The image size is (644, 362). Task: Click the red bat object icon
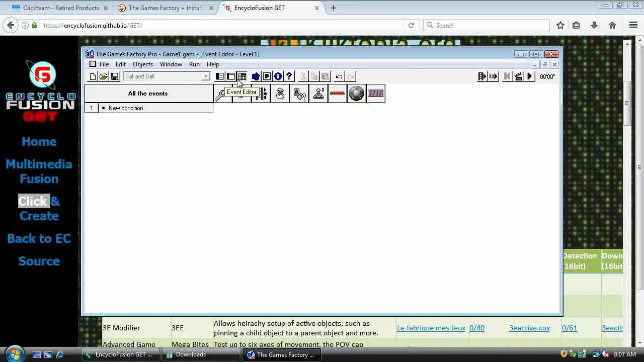tap(337, 94)
